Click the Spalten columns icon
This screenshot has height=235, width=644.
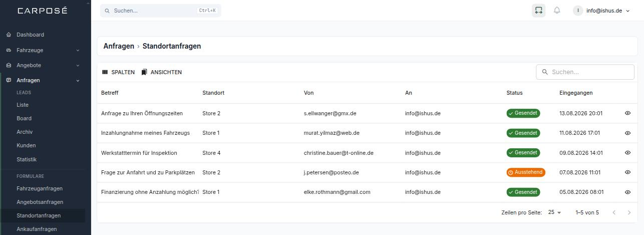105,72
